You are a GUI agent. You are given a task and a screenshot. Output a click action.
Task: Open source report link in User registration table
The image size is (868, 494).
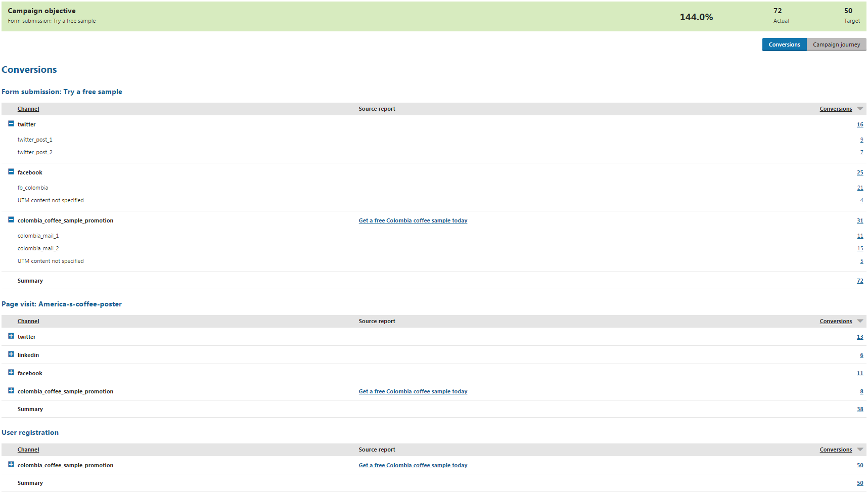coord(413,465)
